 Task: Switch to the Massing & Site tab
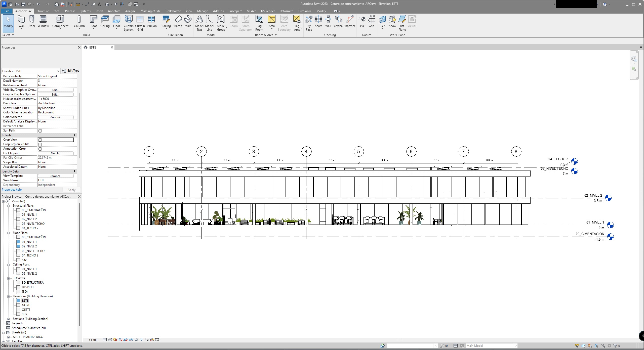coord(150,11)
